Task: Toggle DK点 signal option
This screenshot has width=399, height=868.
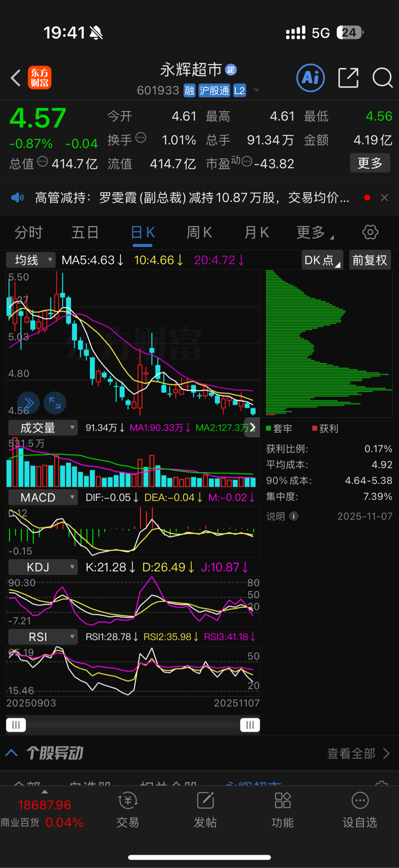Action: [322, 260]
